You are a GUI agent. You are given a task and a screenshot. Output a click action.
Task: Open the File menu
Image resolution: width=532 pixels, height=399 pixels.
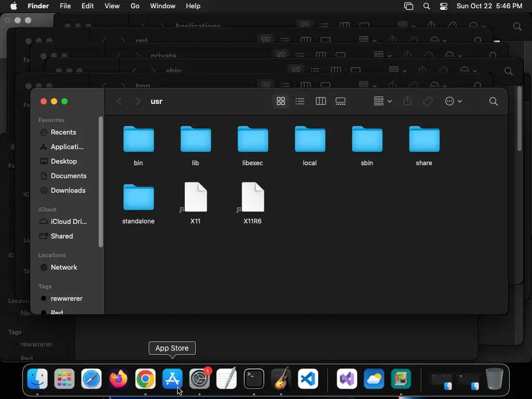click(65, 6)
